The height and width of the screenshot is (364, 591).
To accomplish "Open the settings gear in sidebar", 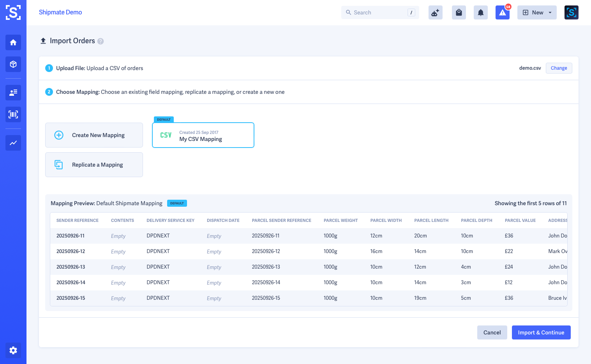I will (x=13, y=350).
